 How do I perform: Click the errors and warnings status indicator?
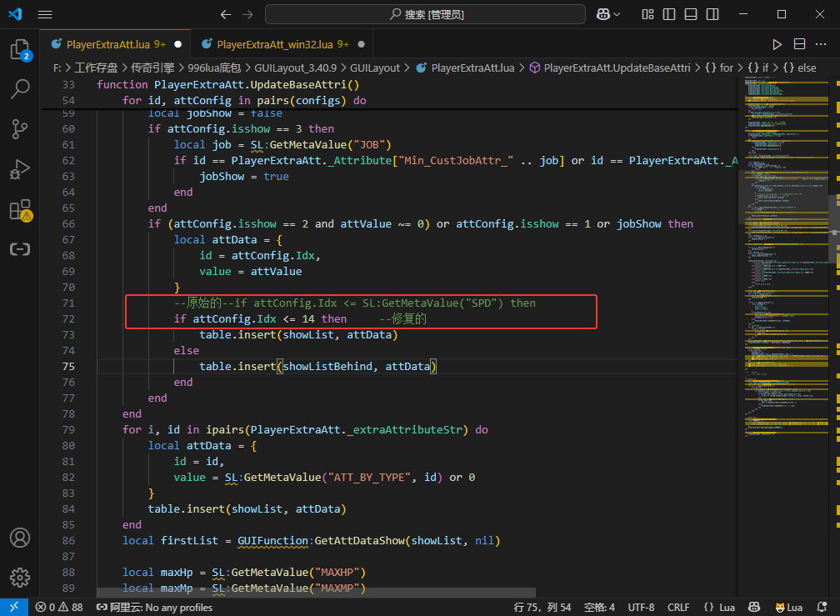(58, 607)
